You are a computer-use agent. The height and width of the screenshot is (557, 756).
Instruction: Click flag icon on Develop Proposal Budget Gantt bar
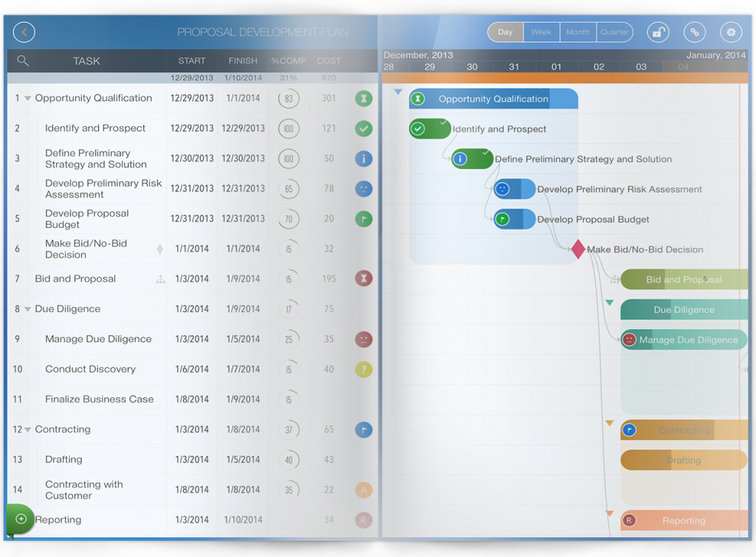pyautogui.click(x=502, y=219)
